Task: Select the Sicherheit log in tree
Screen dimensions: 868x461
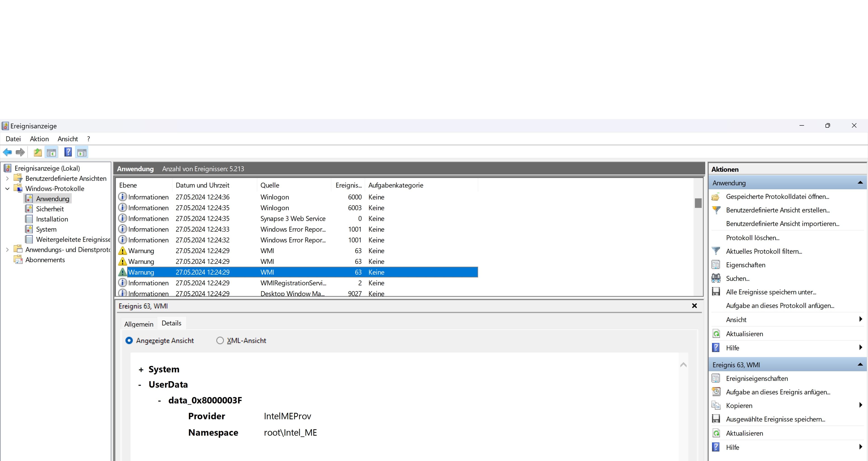Action: click(x=50, y=209)
